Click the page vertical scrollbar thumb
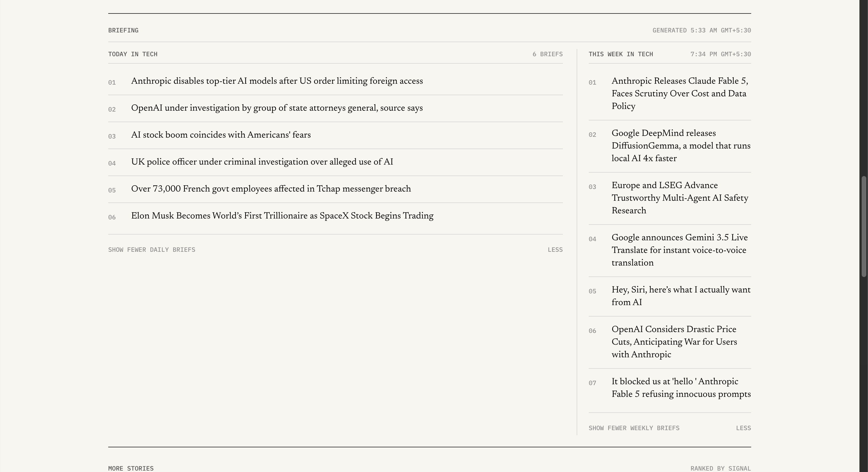Viewport: 868px width, 472px height. pos(864,226)
